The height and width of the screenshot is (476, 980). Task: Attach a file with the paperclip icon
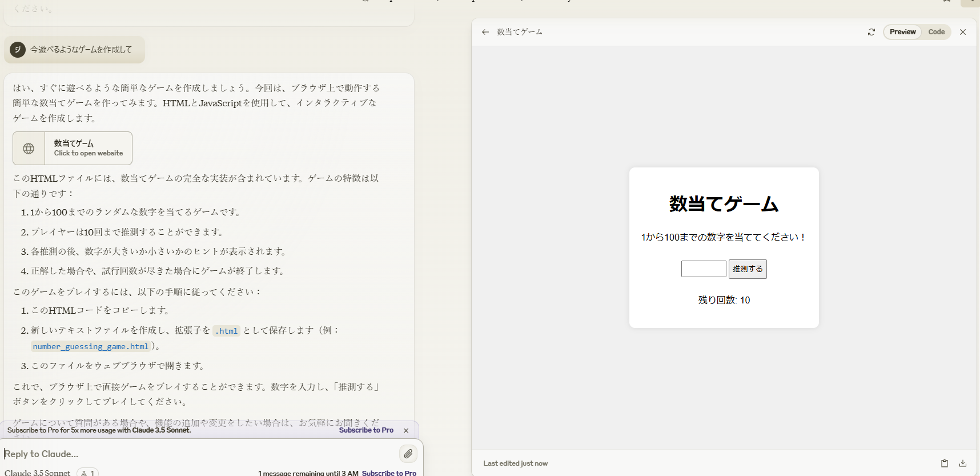click(x=408, y=454)
